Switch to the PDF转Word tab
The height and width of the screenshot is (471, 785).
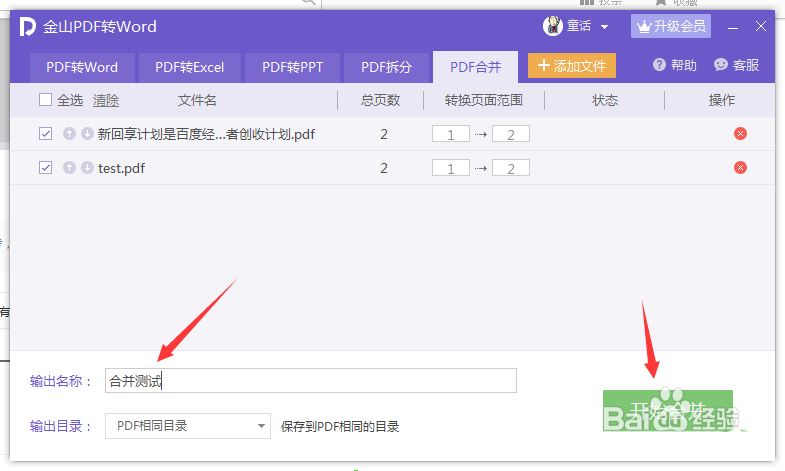click(x=82, y=67)
